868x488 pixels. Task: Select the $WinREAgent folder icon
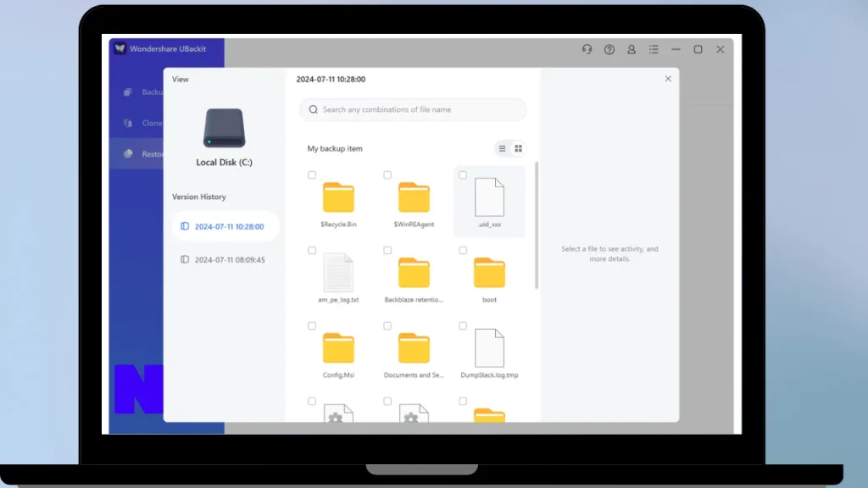click(414, 197)
